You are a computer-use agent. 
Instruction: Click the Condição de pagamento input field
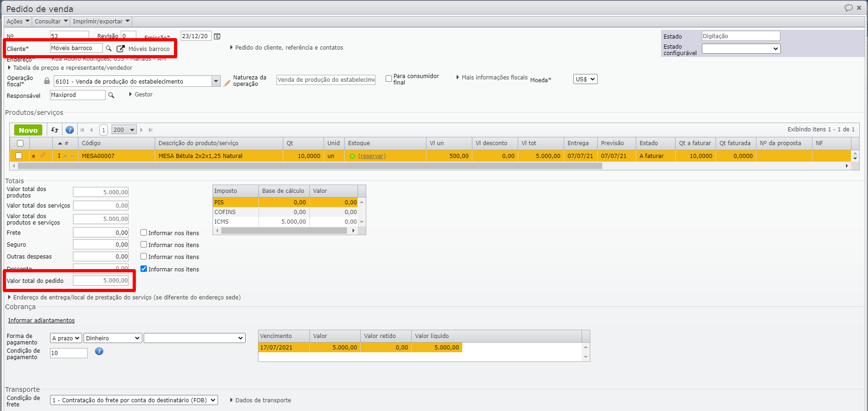click(x=69, y=353)
